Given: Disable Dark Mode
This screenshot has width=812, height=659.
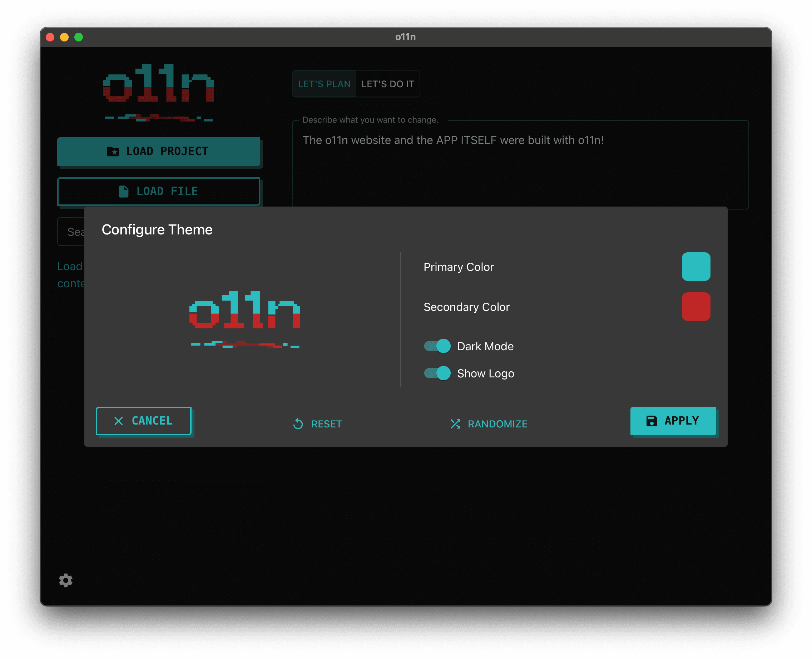Looking at the screenshot, I should pos(437,346).
